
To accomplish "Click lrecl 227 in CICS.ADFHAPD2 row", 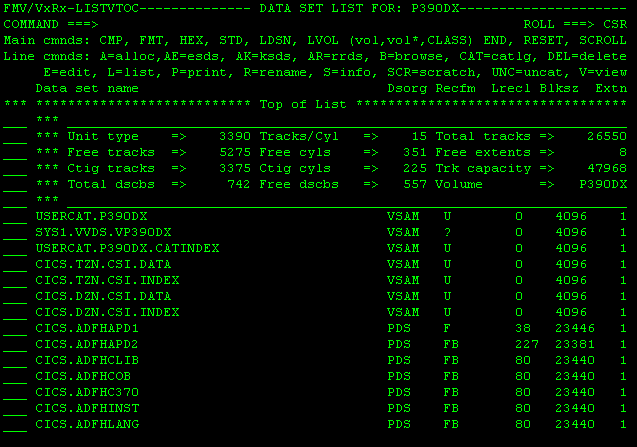I will pyautogui.click(x=527, y=344).
